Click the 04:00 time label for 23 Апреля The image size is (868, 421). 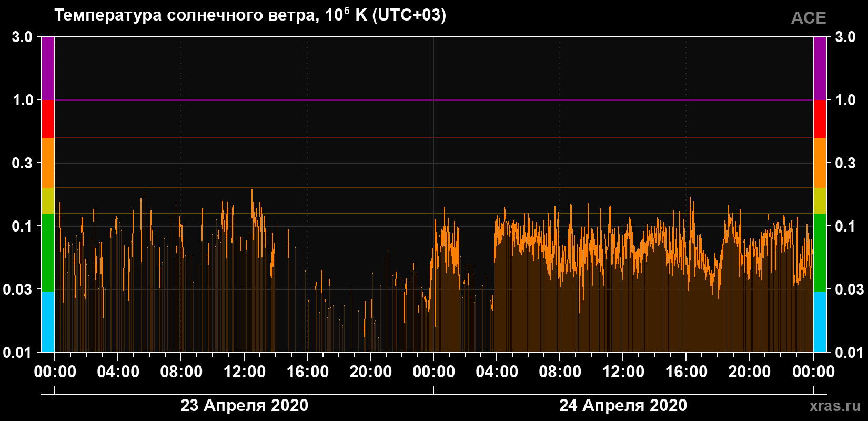click(x=118, y=372)
